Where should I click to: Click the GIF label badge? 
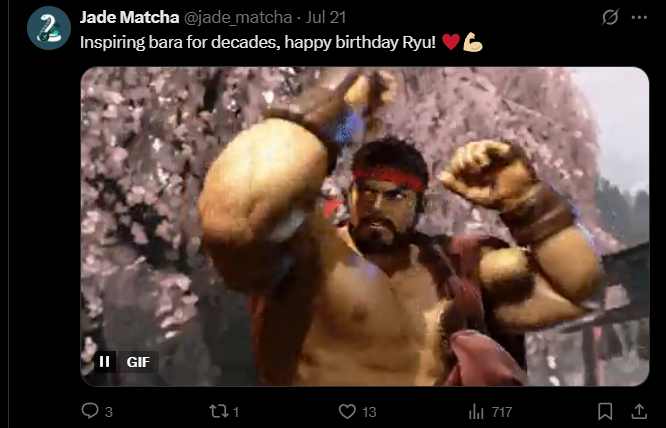[138, 362]
